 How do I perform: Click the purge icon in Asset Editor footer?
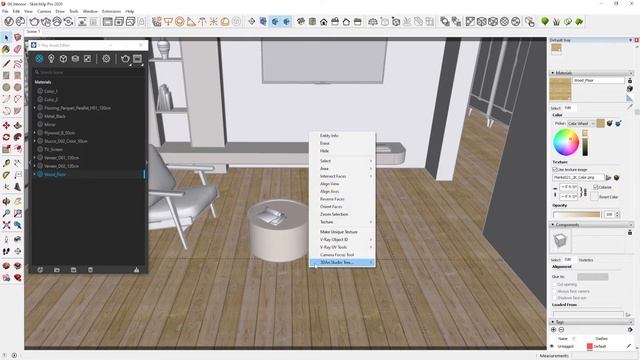pos(136,270)
